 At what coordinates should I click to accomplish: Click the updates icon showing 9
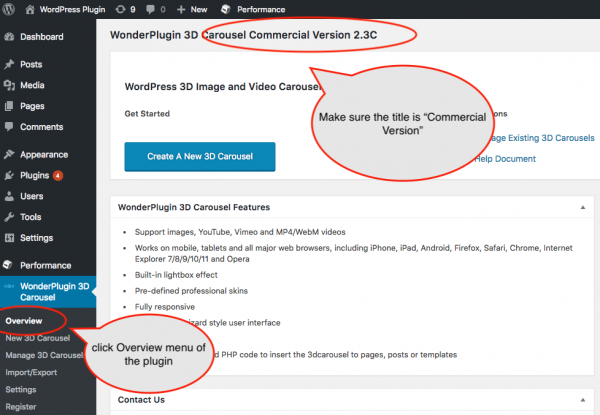(120, 9)
